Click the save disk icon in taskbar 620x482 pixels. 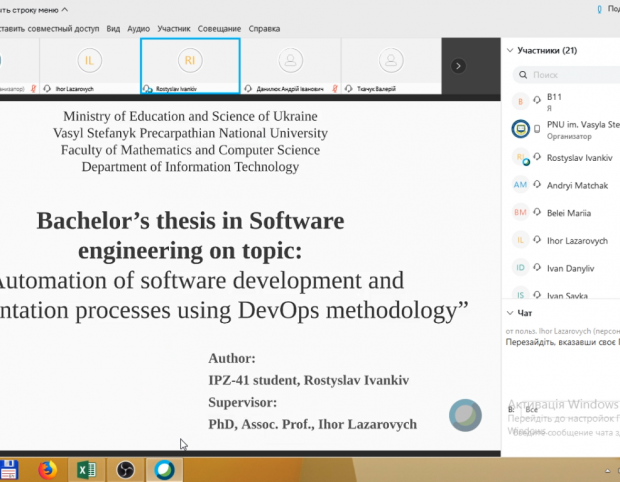pyautogui.click(x=9, y=469)
